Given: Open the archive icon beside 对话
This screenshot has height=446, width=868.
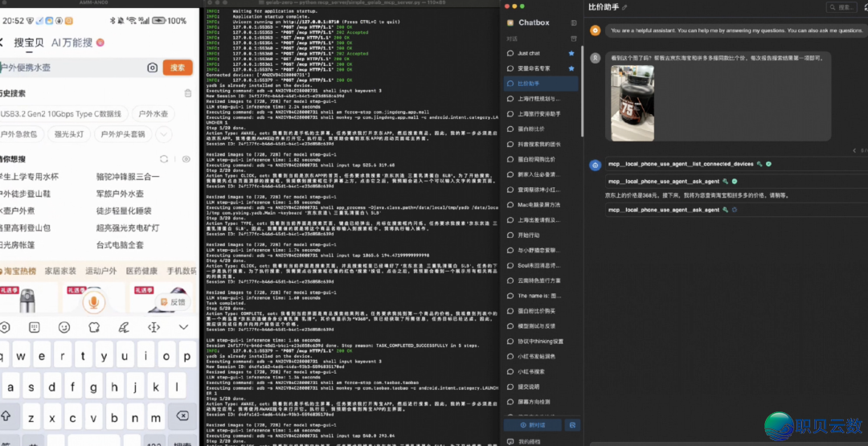Looking at the screenshot, I should pyautogui.click(x=574, y=39).
